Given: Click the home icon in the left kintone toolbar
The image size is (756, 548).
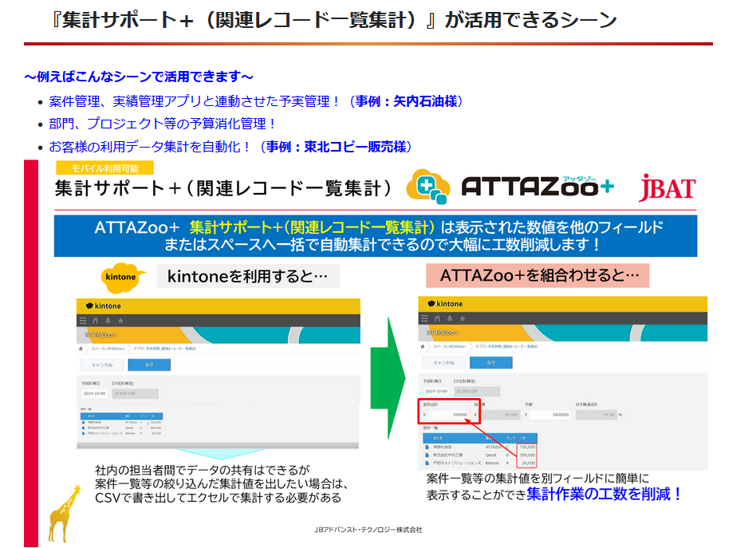Looking at the screenshot, I should 96,321.
